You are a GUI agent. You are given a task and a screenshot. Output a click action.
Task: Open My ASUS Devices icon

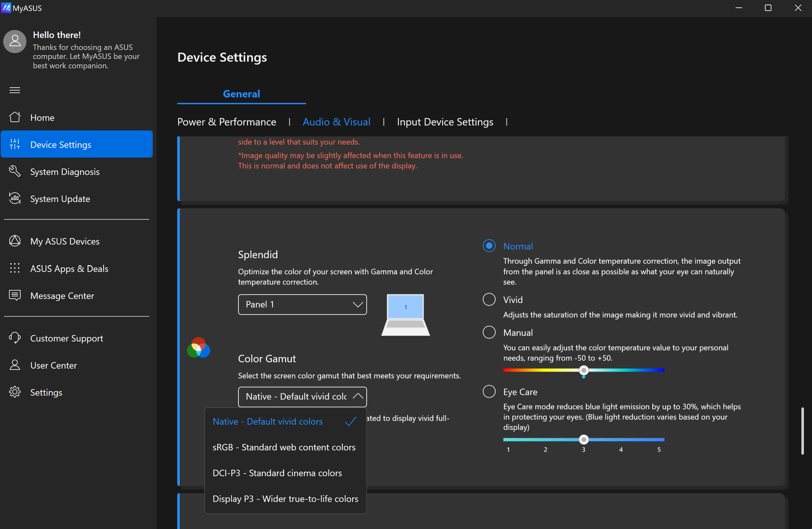coord(15,241)
